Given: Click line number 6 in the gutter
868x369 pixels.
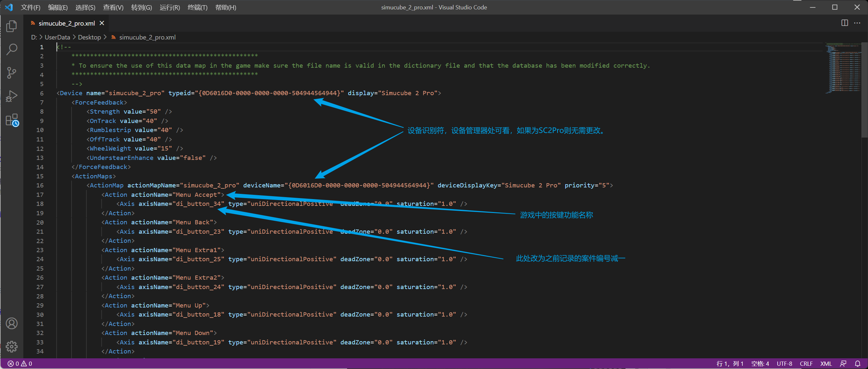Looking at the screenshot, I should tap(42, 93).
